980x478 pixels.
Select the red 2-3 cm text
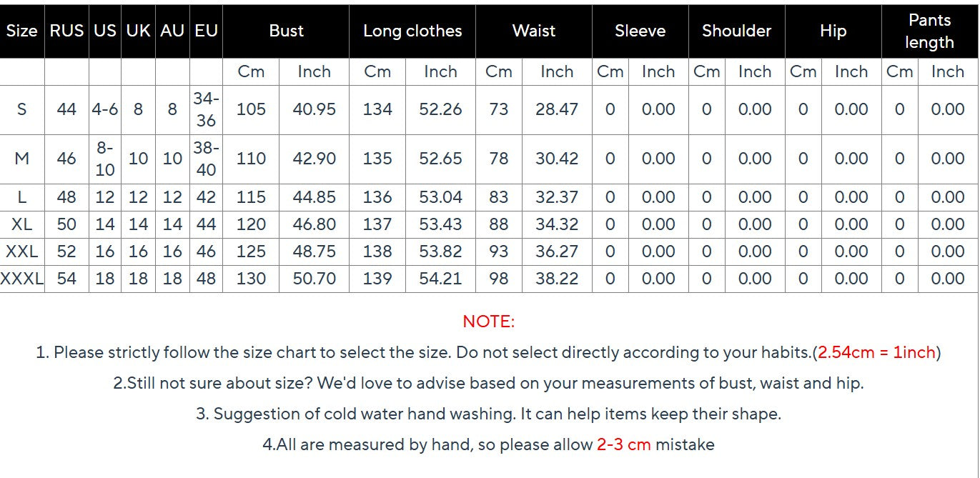coord(623,444)
